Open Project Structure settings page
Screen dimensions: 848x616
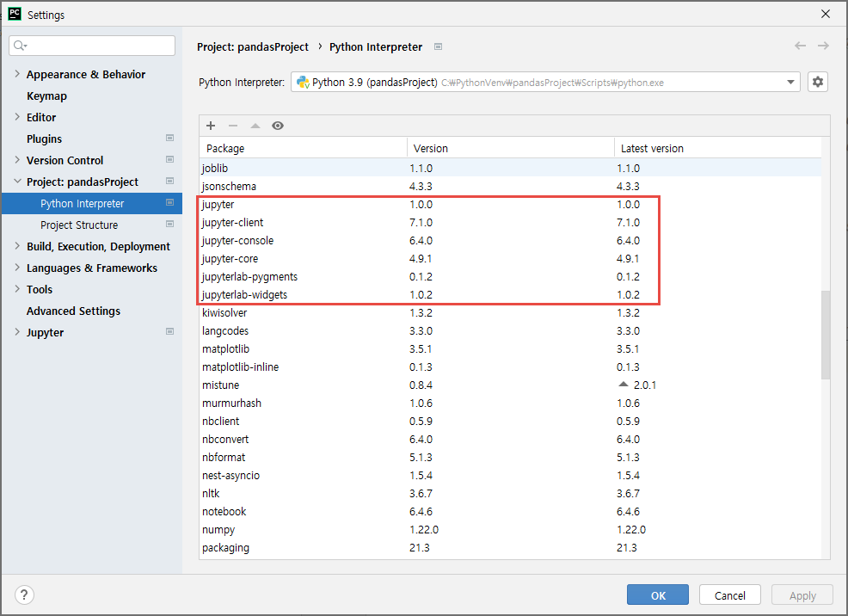click(x=79, y=225)
